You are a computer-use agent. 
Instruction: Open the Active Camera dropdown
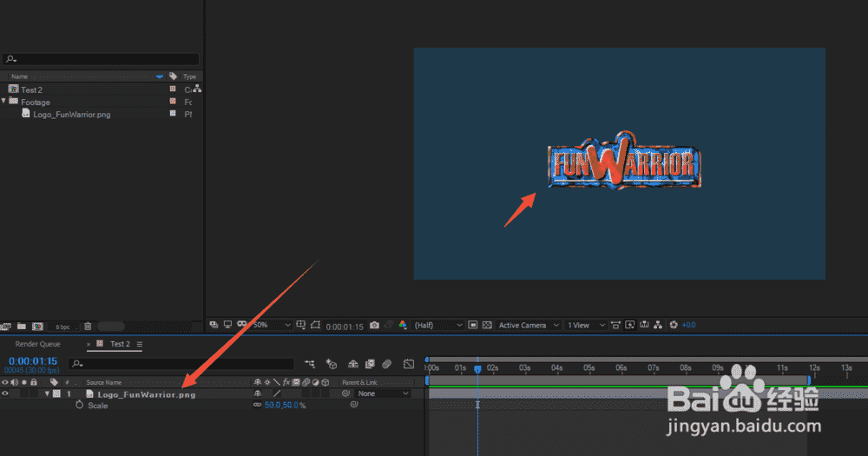pos(528,325)
